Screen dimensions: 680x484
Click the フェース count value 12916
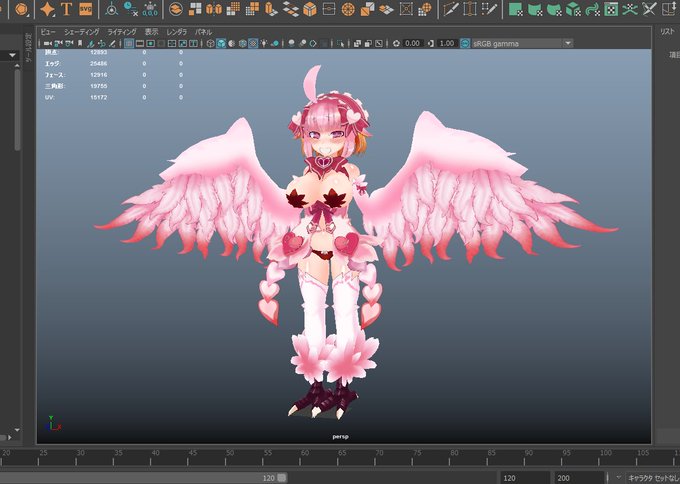[x=98, y=75]
